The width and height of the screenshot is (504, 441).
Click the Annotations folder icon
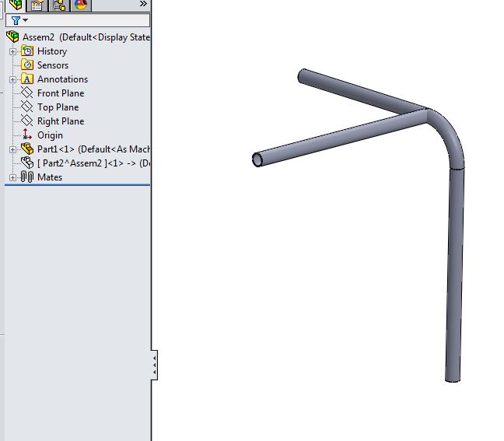click(28, 79)
